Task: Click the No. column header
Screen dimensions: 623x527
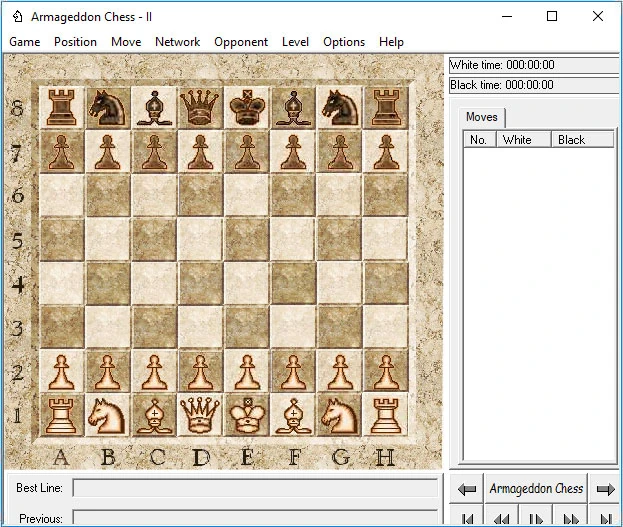Action: pos(480,140)
